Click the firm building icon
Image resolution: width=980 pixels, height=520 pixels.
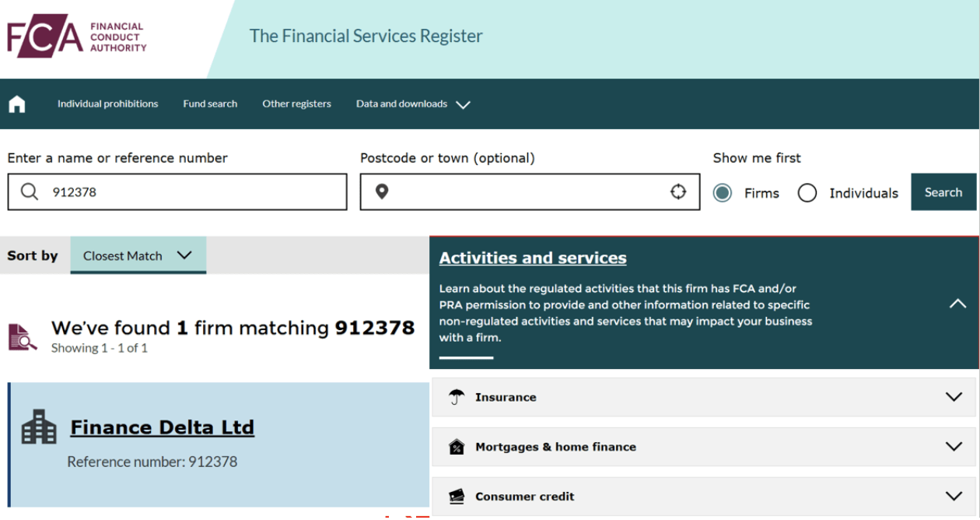tap(39, 427)
